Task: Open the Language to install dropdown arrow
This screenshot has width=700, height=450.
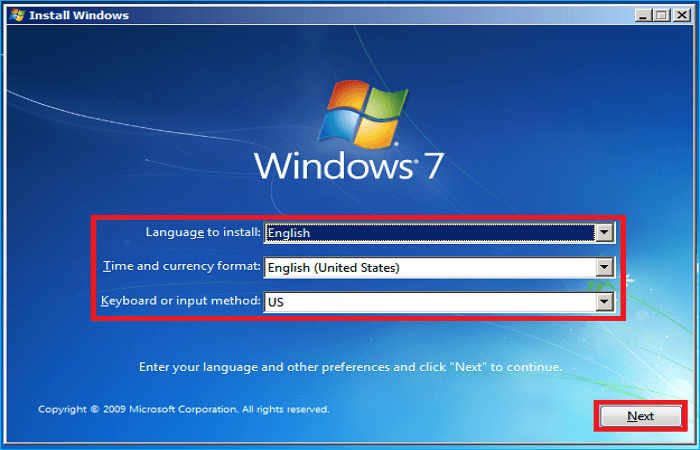Action: pos(604,232)
